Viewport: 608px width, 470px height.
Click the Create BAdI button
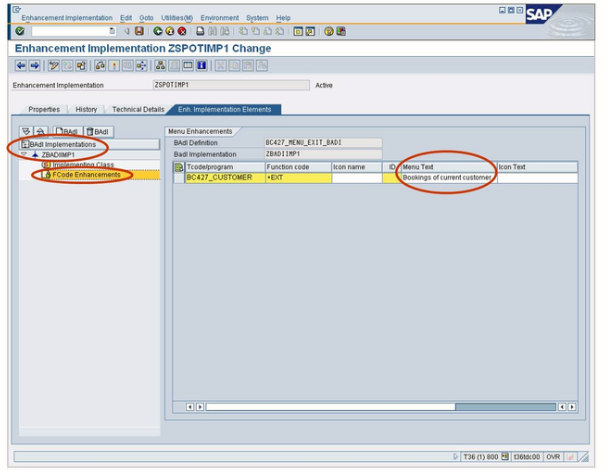click(67, 131)
